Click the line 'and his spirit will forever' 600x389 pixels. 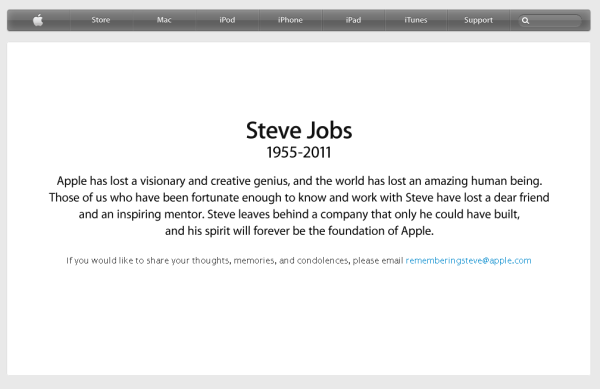click(299, 231)
